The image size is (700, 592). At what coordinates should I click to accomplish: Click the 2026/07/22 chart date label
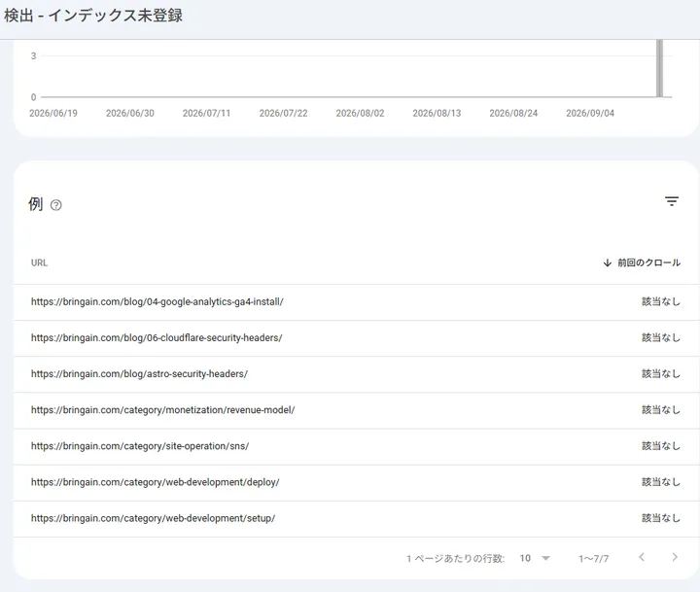pyautogui.click(x=284, y=114)
